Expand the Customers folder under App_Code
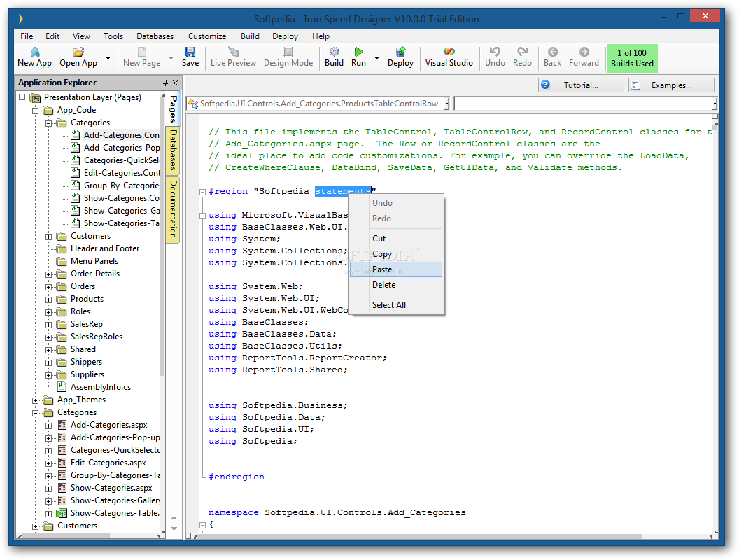Viewport: 739px width, 560px height. (48, 237)
